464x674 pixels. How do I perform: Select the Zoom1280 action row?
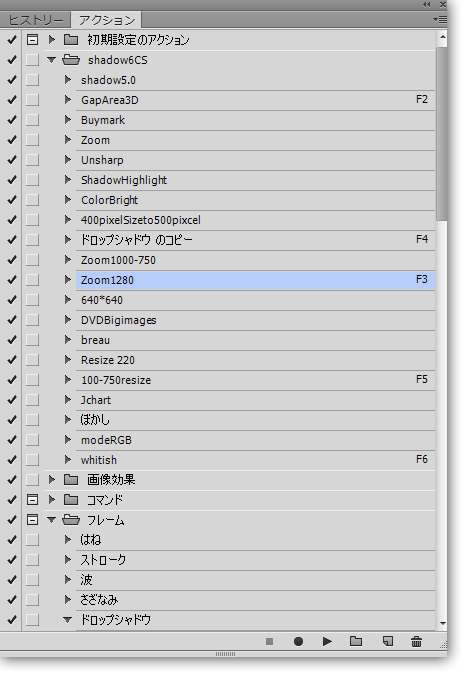(x=255, y=280)
